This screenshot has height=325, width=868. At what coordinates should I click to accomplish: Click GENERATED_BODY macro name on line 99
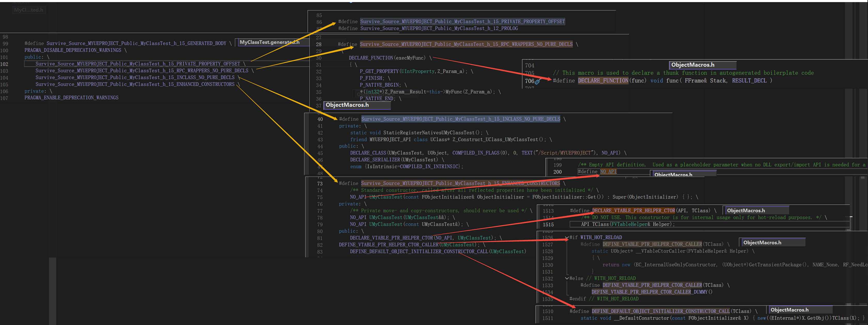(136, 43)
